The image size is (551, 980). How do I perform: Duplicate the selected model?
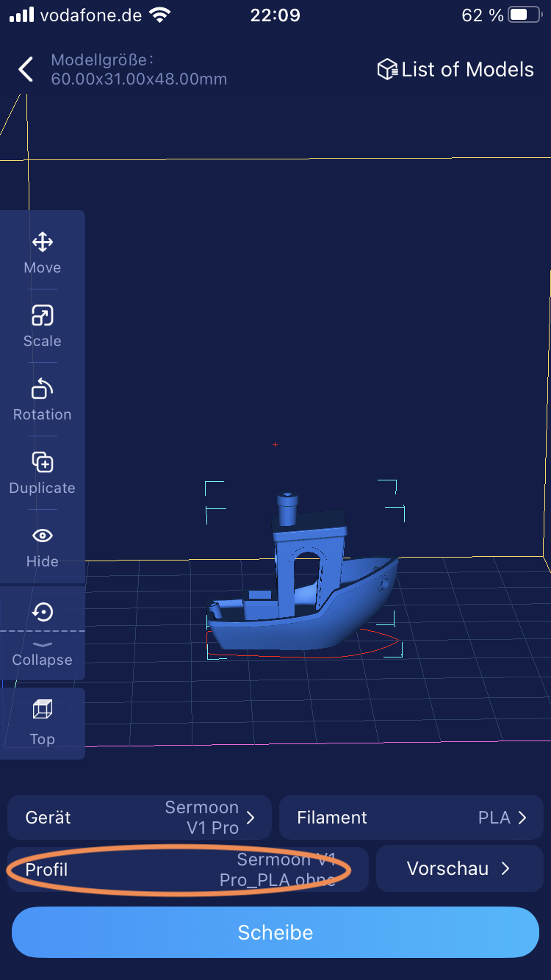click(x=43, y=463)
